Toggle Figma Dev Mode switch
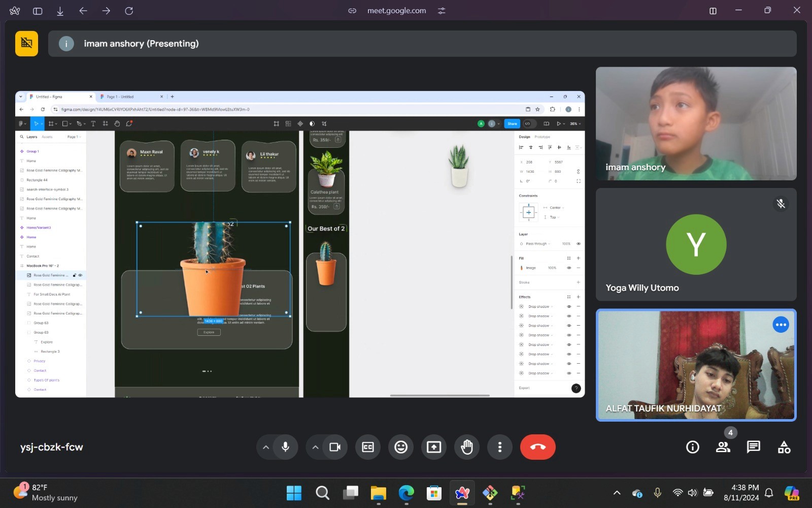812x508 pixels. point(529,123)
